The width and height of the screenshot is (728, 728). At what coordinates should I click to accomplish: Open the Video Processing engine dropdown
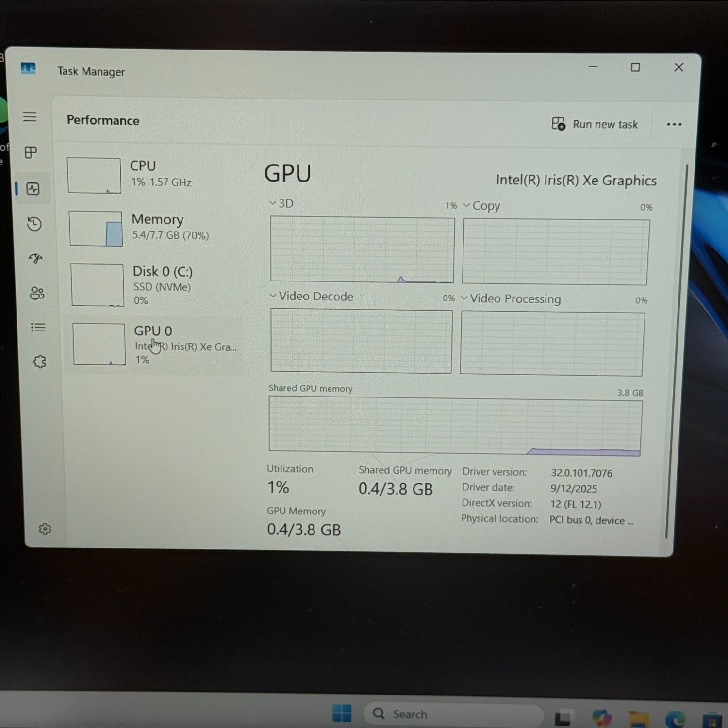511,298
